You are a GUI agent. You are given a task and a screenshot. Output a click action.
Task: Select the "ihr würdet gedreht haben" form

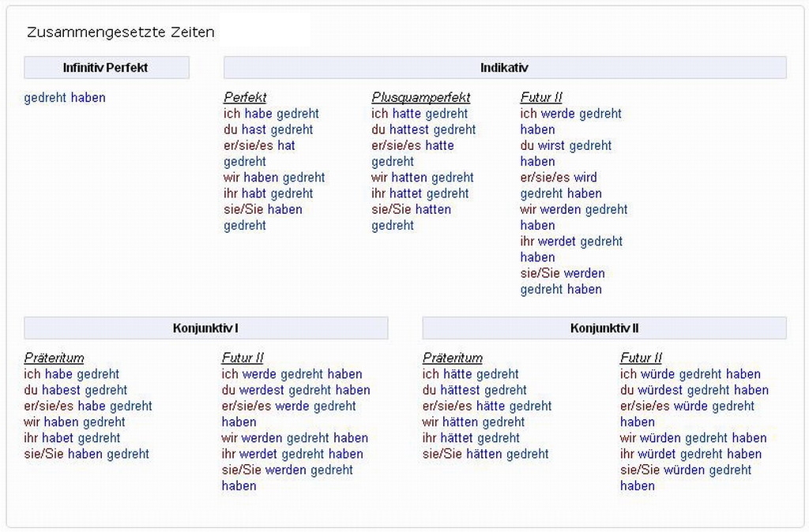[x=690, y=454]
